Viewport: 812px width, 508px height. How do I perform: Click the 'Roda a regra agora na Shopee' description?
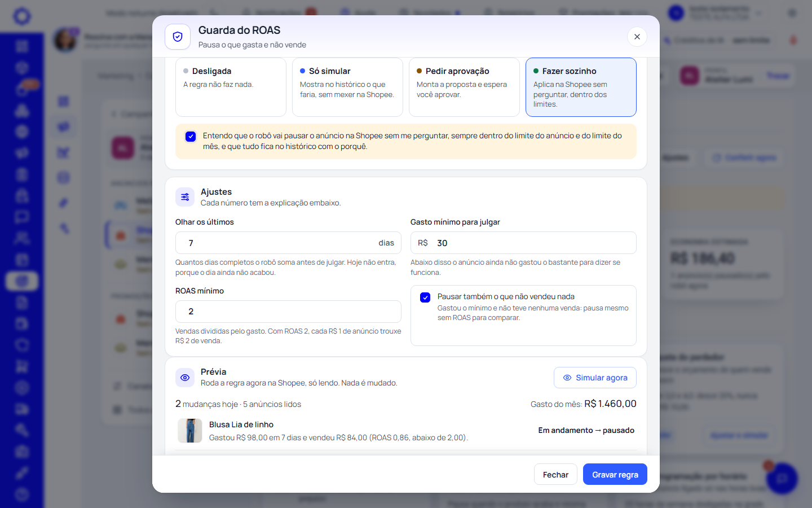(x=299, y=383)
